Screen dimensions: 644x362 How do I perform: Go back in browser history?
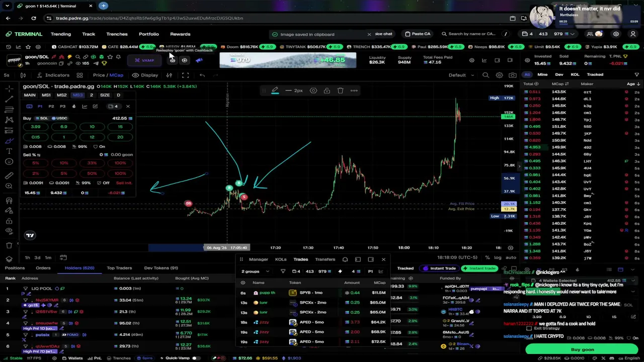pos(8,18)
